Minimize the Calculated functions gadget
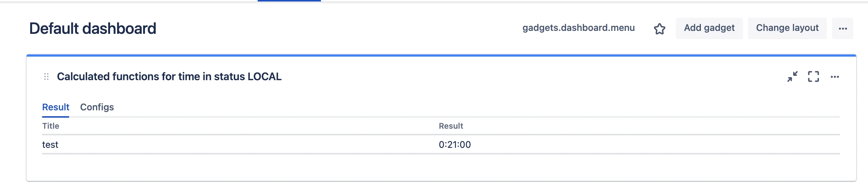The image size is (868, 189). click(x=793, y=76)
